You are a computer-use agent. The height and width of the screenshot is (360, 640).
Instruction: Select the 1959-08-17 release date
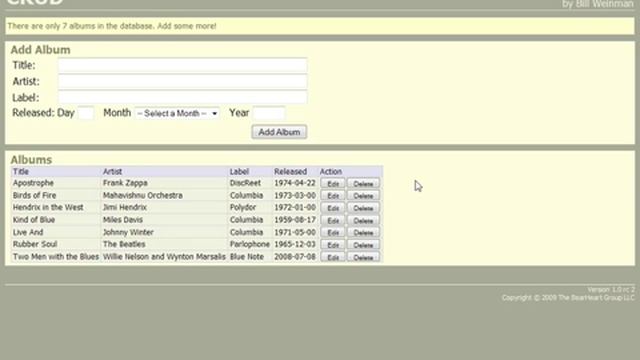295,220
